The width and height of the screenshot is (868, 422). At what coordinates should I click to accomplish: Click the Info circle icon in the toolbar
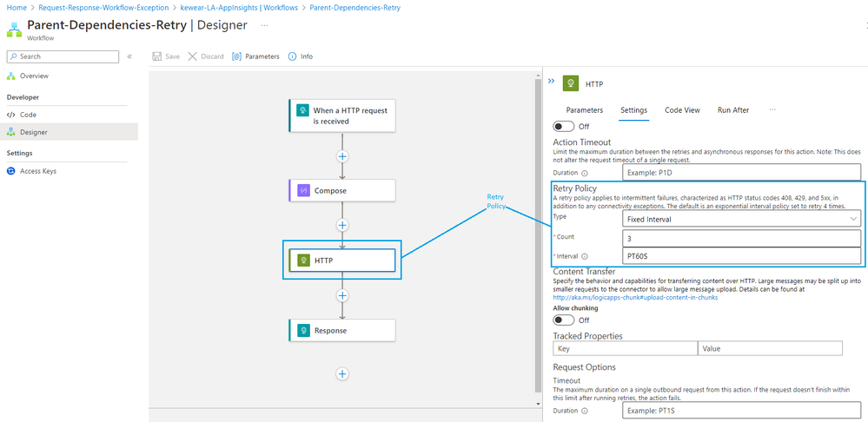pos(292,56)
